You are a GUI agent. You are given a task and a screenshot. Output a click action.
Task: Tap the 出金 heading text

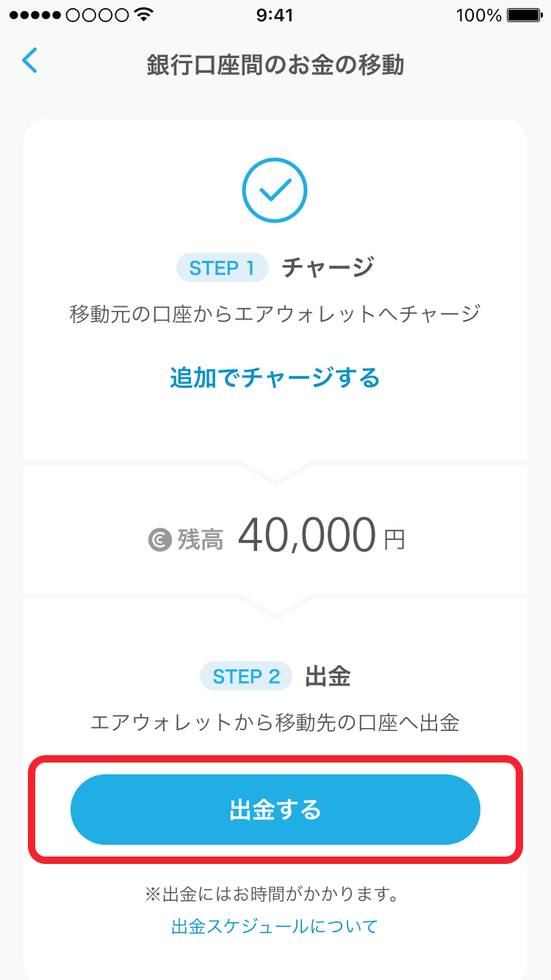click(x=328, y=676)
